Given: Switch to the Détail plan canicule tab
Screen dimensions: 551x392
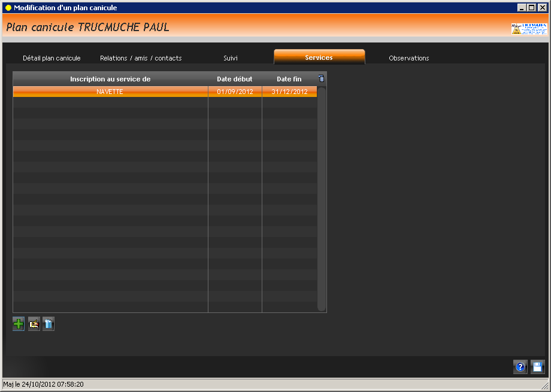Looking at the screenshot, I should pos(52,58).
